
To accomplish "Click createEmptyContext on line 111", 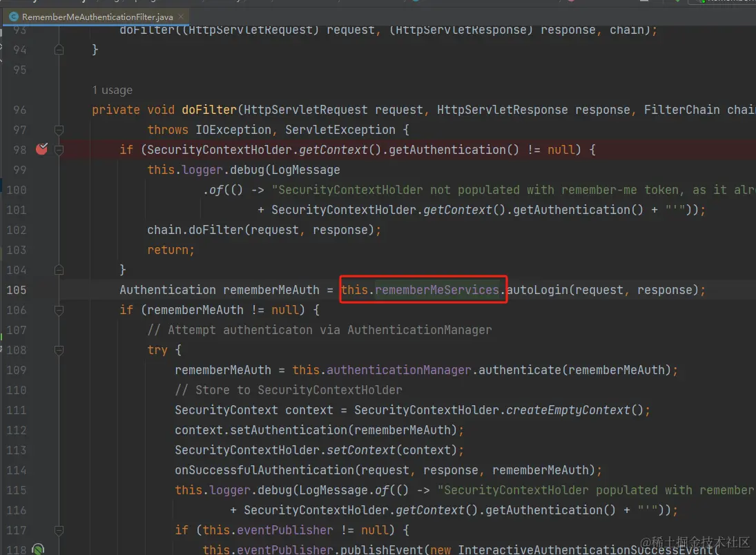I will click(x=568, y=410).
